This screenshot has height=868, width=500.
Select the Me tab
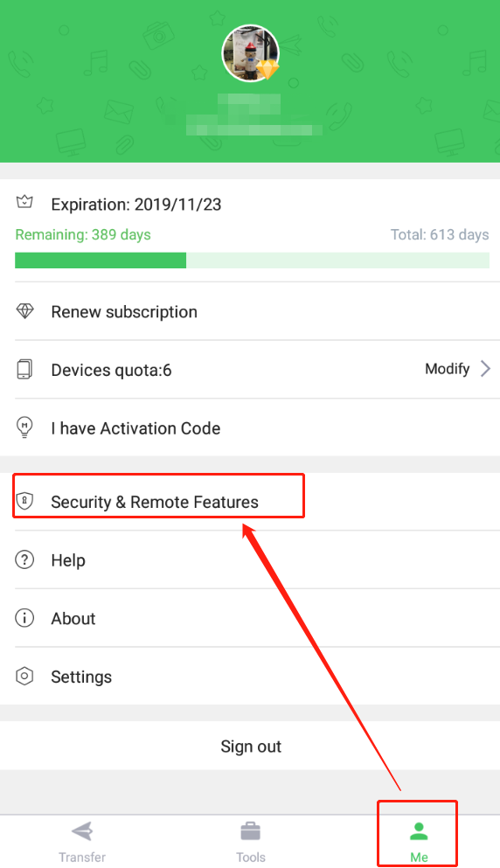[419, 842]
